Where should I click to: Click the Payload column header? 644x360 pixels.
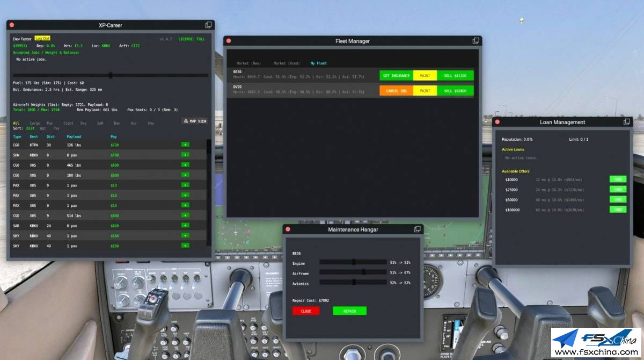[x=74, y=136]
